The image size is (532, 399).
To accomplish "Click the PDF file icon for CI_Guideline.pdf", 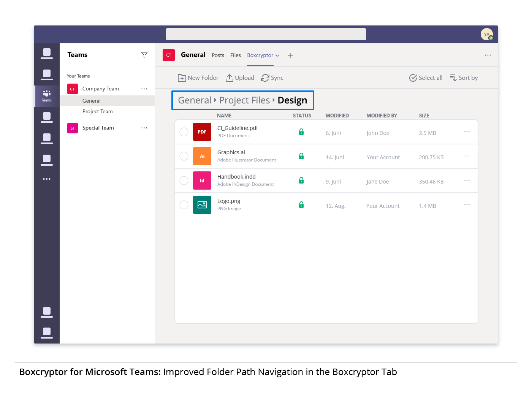I will [x=202, y=132].
